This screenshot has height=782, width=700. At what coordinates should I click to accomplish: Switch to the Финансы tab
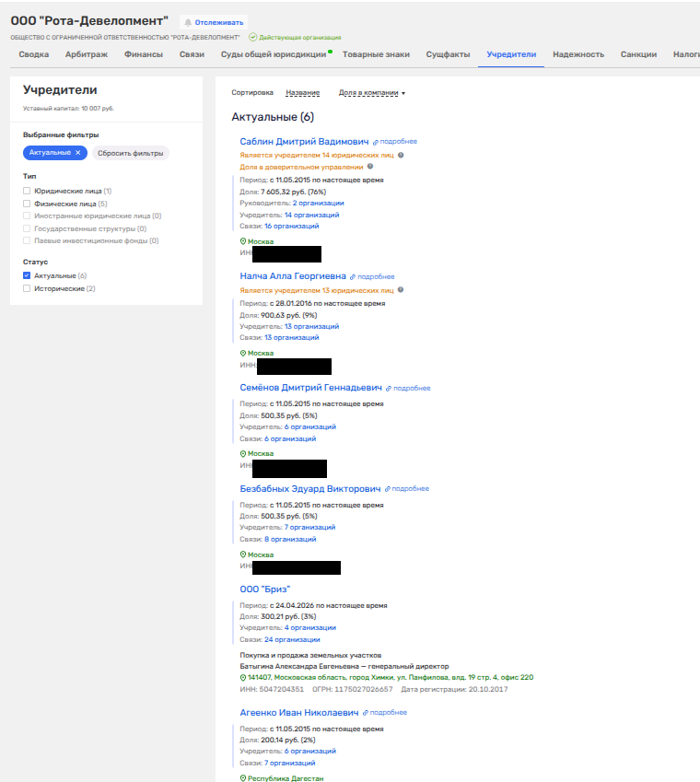click(x=144, y=54)
